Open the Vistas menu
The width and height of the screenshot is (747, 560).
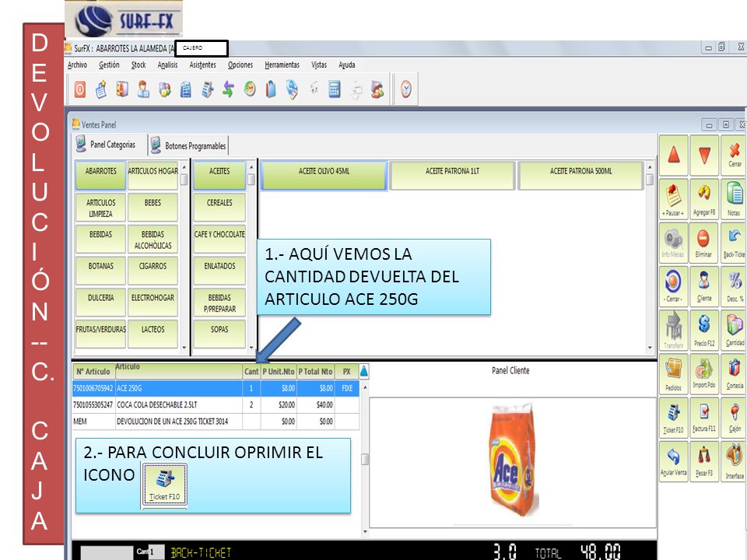(319, 65)
